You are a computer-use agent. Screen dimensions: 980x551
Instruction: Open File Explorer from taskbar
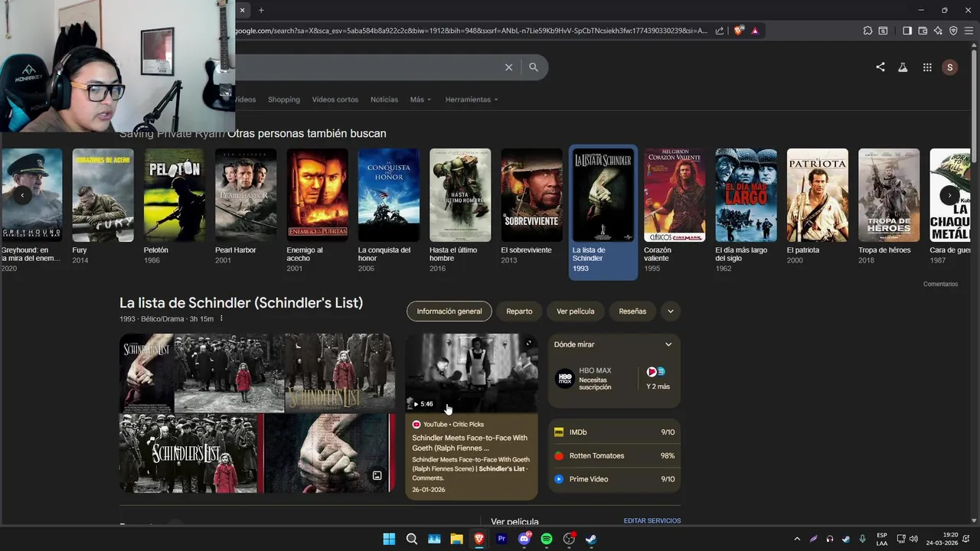coord(456,539)
